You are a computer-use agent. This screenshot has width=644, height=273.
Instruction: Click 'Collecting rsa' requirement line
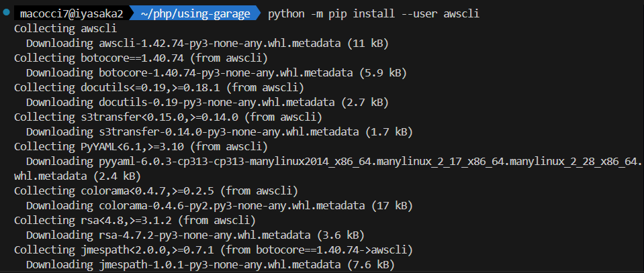pos(134,220)
